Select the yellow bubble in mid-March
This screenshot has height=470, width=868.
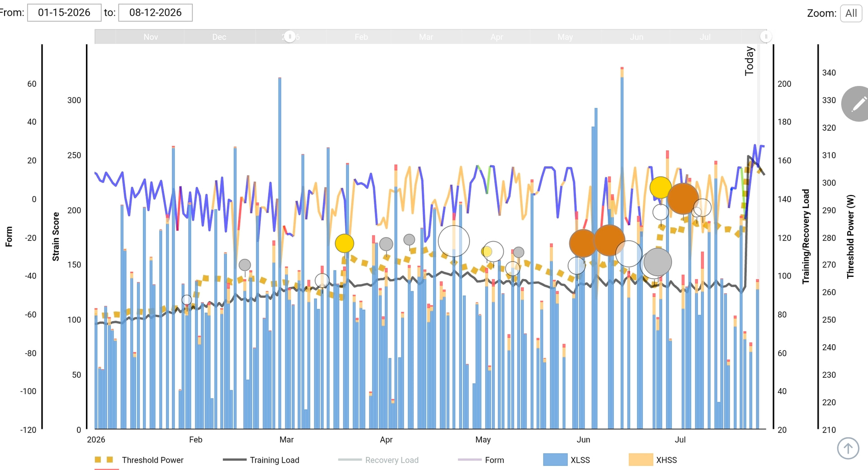pyautogui.click(x=344, y=243)
